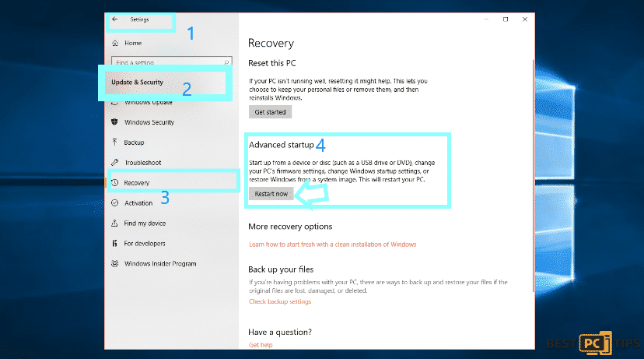Go to Home in Settings sidebar
Screen dimensions: 644x359
(x=133, y=43)
